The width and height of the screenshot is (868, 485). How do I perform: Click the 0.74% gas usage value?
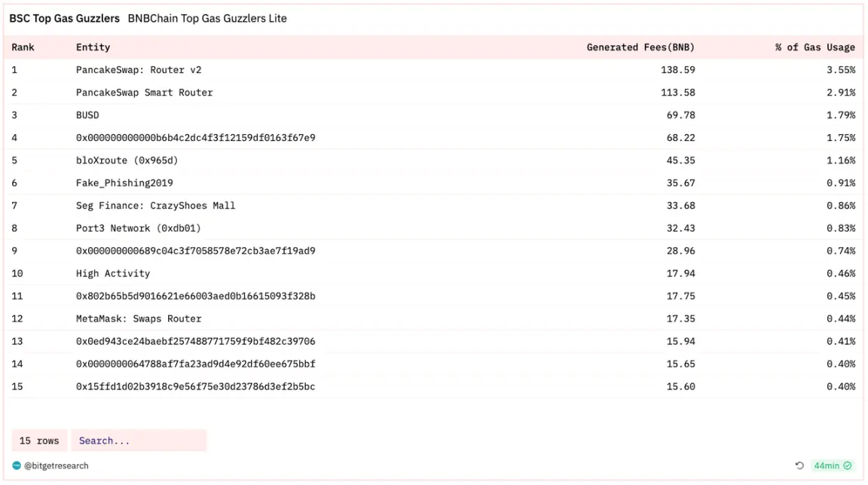point(841,251)
